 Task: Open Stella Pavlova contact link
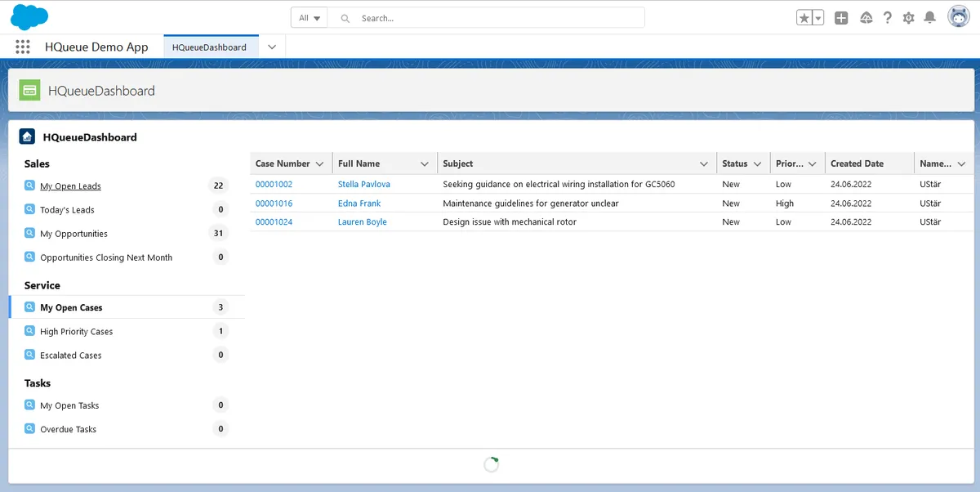pyautogui.click(x=364, y=185)
